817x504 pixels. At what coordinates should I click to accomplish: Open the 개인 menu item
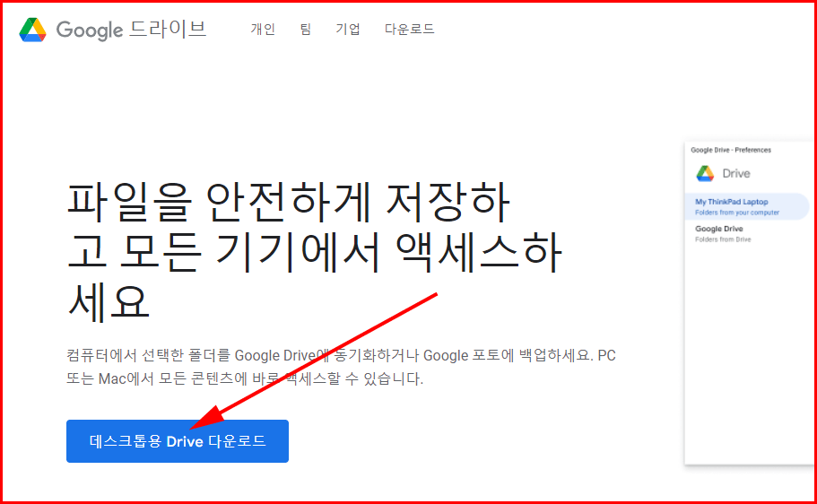[263, 29]
